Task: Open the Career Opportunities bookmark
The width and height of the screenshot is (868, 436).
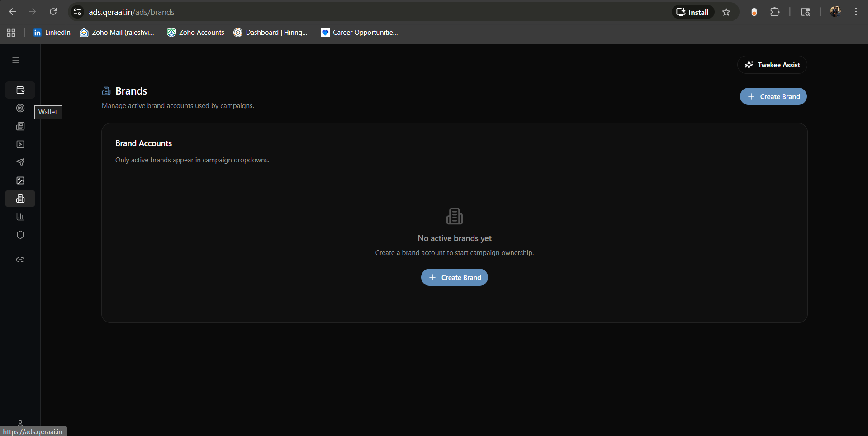Action: point(360,33)
